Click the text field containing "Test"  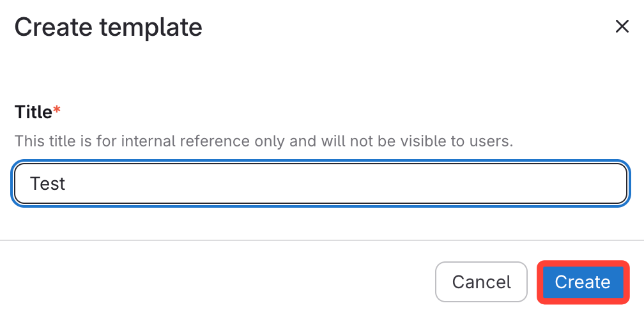pyautogui.click(x=319, y=184)
